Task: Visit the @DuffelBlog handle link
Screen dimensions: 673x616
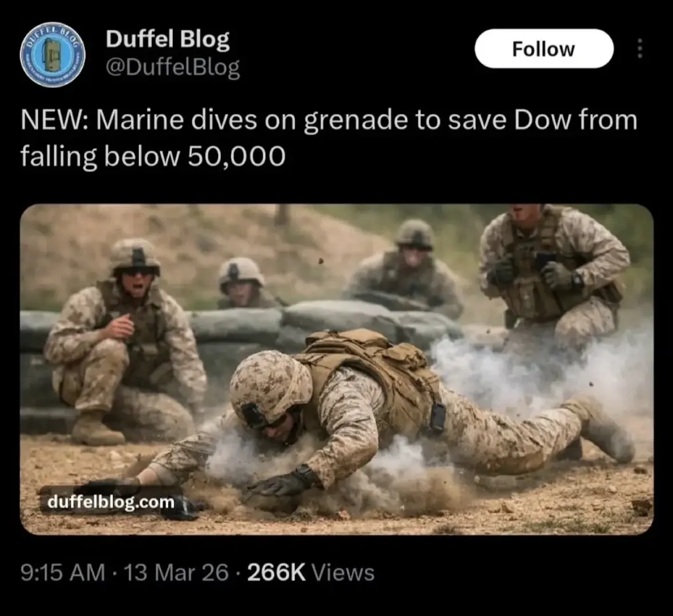Action: coord(172,67)
